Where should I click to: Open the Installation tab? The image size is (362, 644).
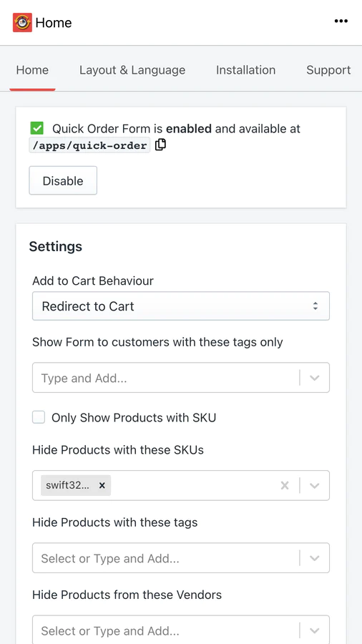(x=246, y=70)
